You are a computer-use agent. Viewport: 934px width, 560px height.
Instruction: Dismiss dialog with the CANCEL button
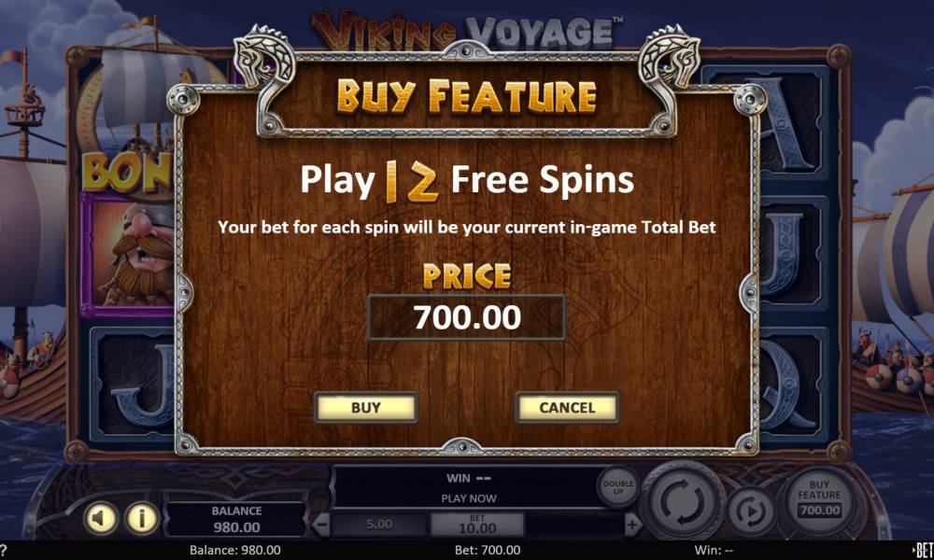click(567, 408)
